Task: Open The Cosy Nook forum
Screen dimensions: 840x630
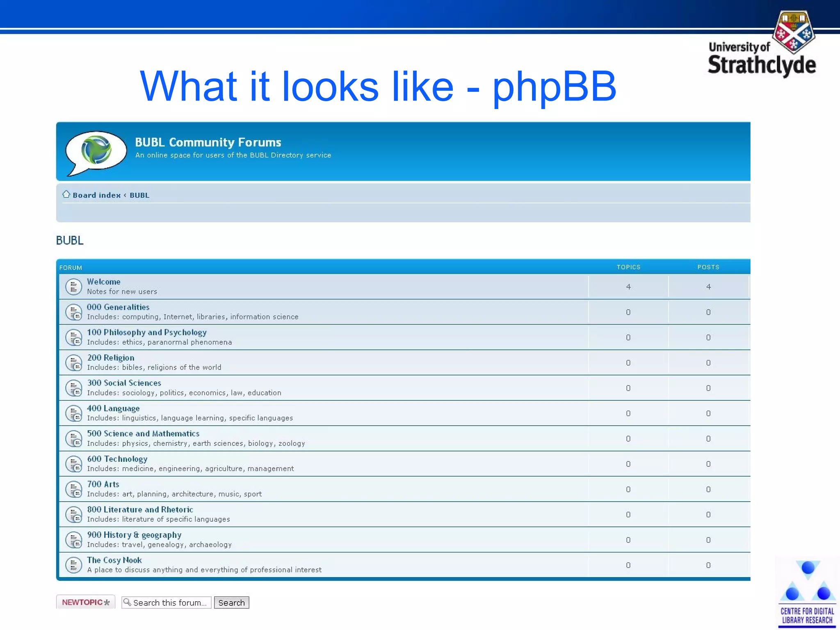Action: coord(114,560)
